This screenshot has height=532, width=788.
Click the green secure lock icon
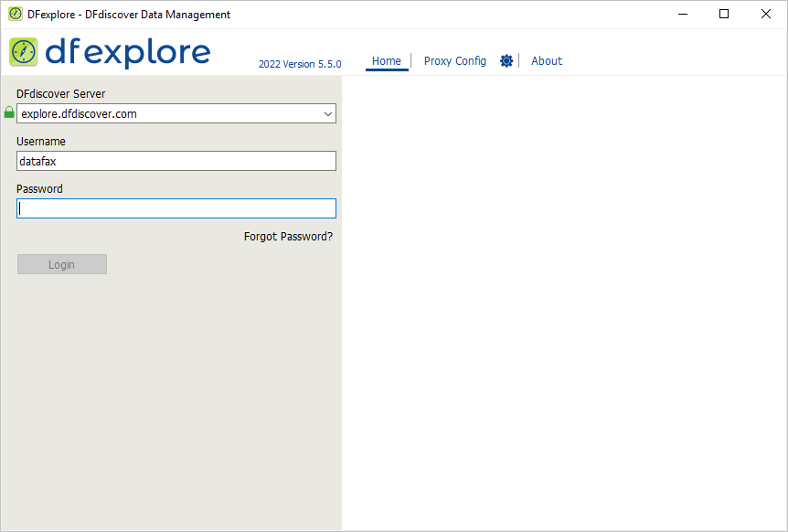(x=9, y=112)
